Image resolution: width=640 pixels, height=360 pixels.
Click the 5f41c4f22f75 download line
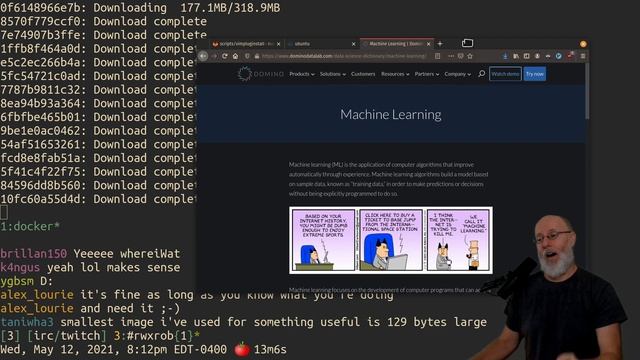(98, 172)
